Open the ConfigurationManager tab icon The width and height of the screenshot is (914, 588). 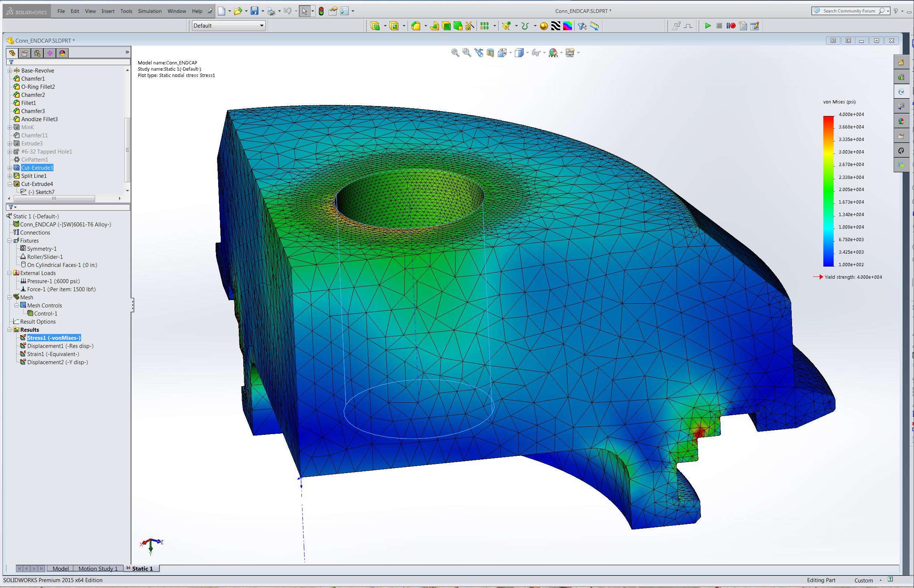tap(37, 53)
